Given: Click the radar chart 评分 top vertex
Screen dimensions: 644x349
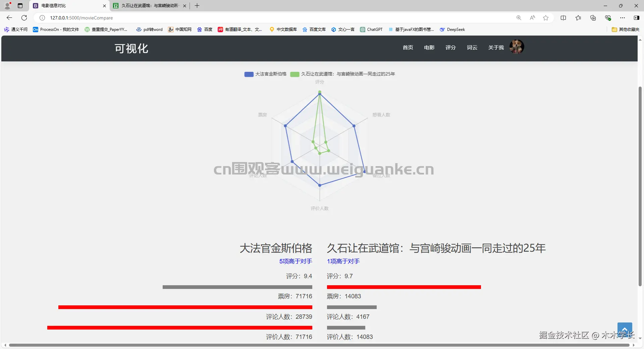Looking at the screenshot, I should coord(320,92).
